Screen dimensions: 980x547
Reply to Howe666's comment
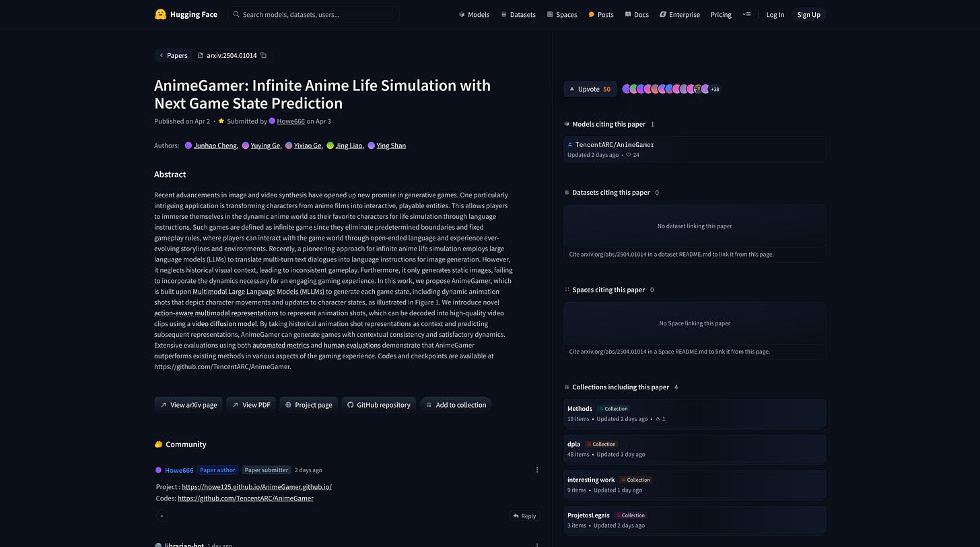(x=524, y=516)
